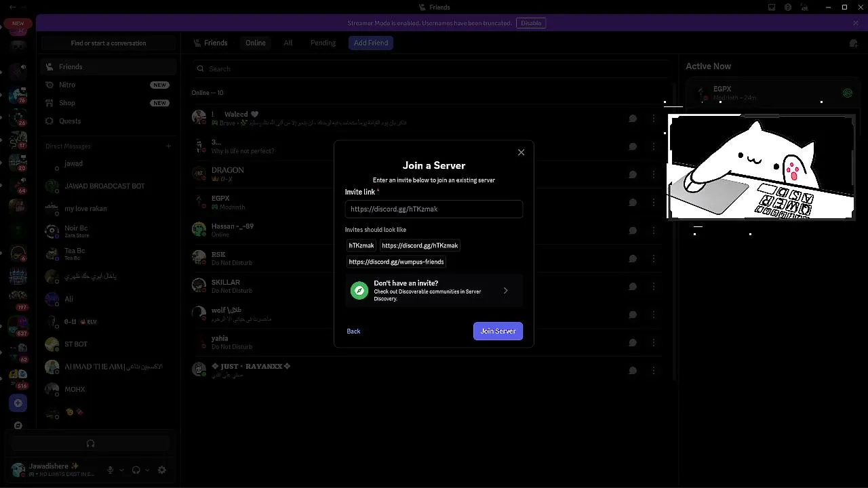Open the Help icon in title bar

point(788,7)
